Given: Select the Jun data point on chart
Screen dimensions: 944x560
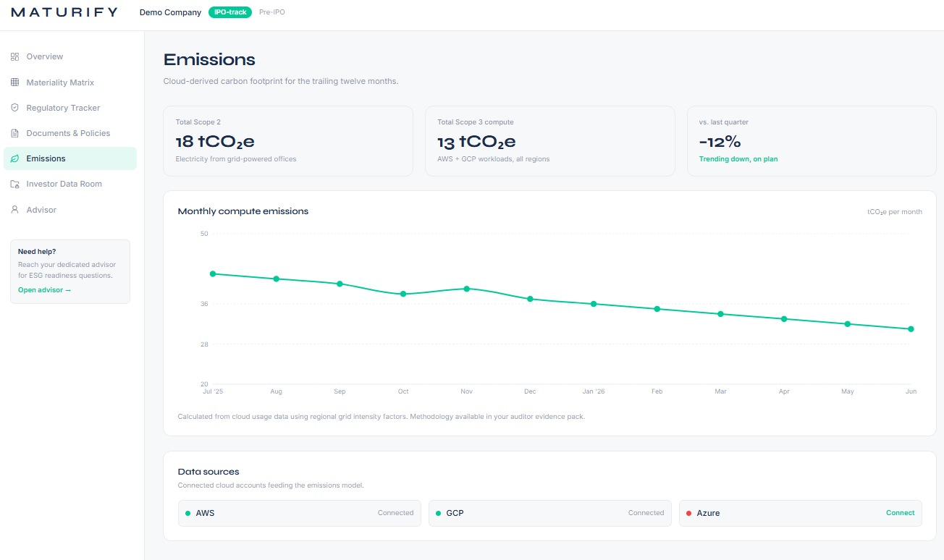Looking at the screenshot, I should pos(911,329).
